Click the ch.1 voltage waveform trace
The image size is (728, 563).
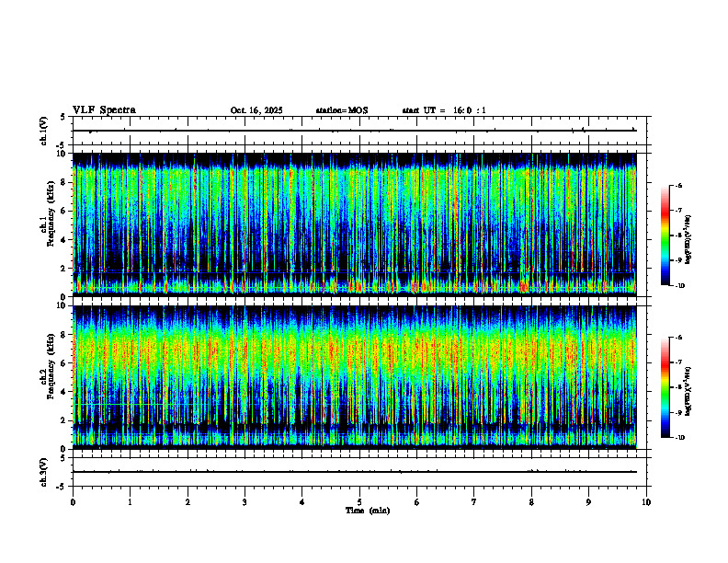pyautogui.click(x=355, y=131)
